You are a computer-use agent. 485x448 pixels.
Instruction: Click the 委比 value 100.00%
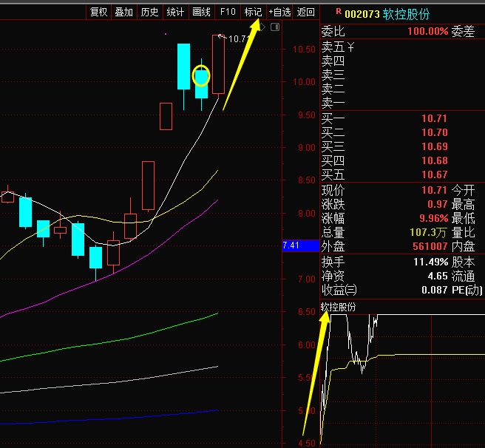pos(428,31)
